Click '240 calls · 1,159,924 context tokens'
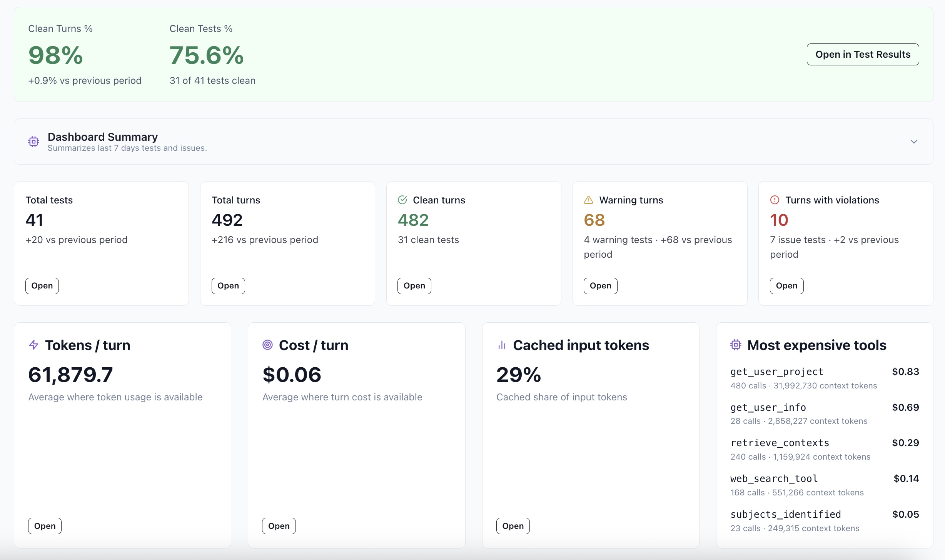 tap(800, 457)
